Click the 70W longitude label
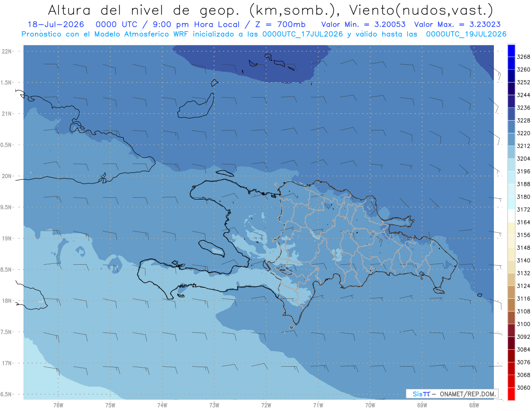 (x=370, y=405)
